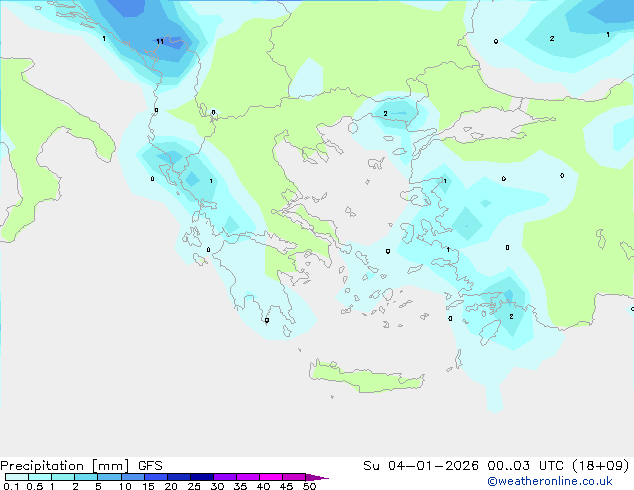Image resolution: width=634 pixels, height=490 pixels.
Task: Select the 2–5 mm legend swatch
Action: pyautogui.click(x=86, y=477)
